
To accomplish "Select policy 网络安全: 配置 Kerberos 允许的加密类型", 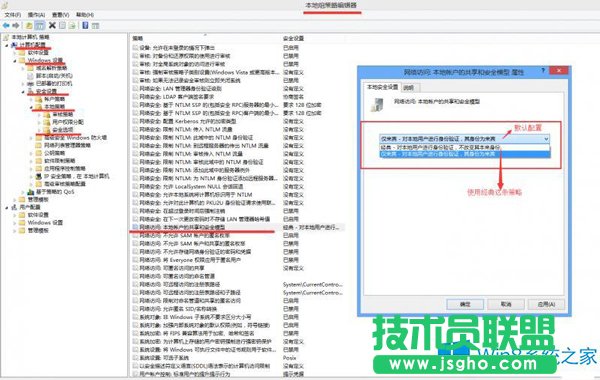I will (x=188, y=121).
